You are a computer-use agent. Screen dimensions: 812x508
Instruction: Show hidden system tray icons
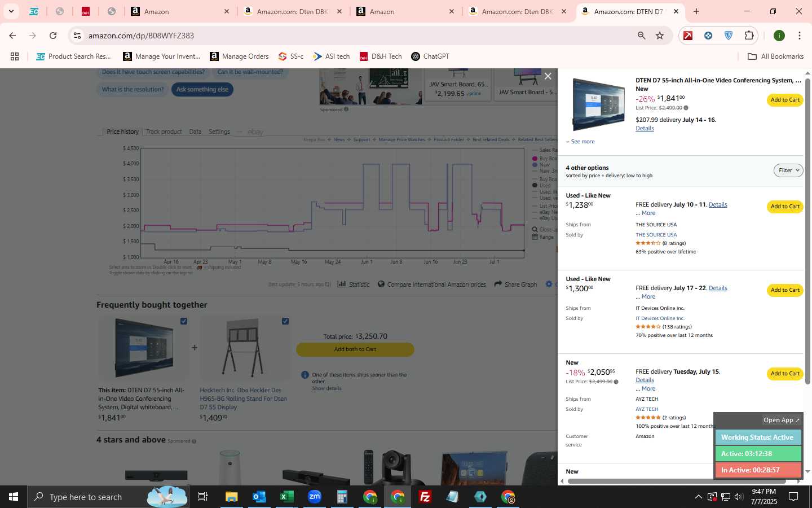698,497
